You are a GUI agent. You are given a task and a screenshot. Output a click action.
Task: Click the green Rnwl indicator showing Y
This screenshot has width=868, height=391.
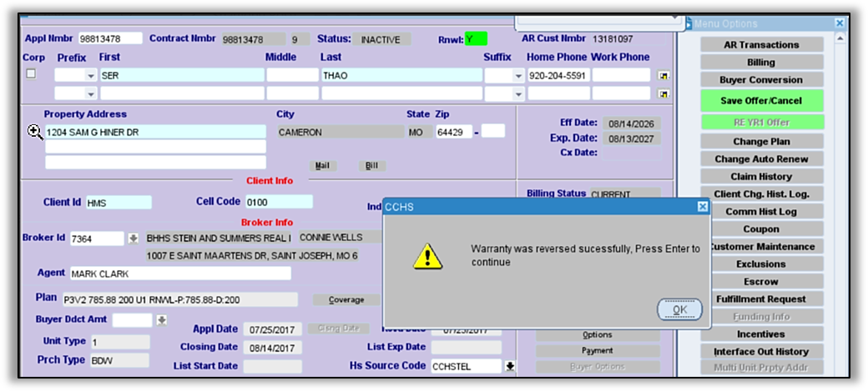point(476,38)
